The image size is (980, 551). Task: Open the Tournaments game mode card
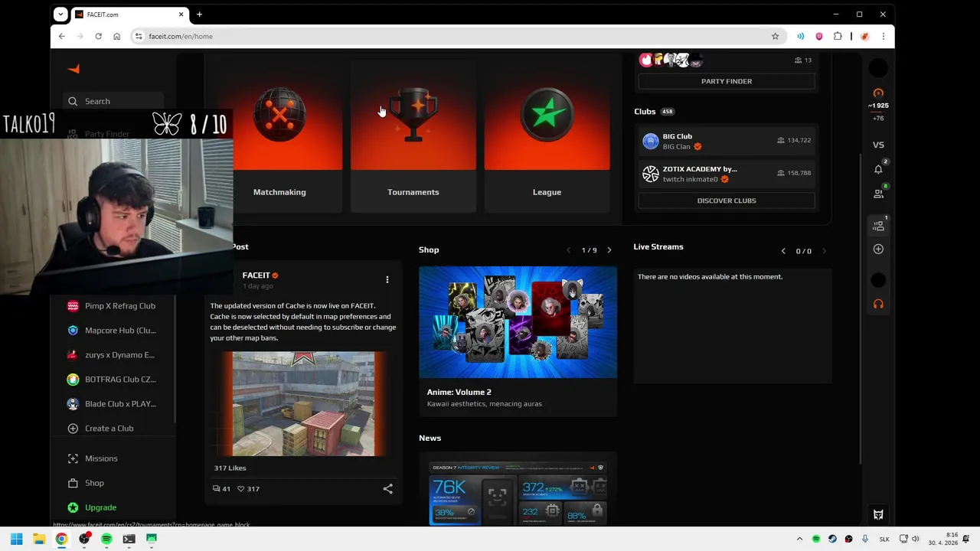413,135
